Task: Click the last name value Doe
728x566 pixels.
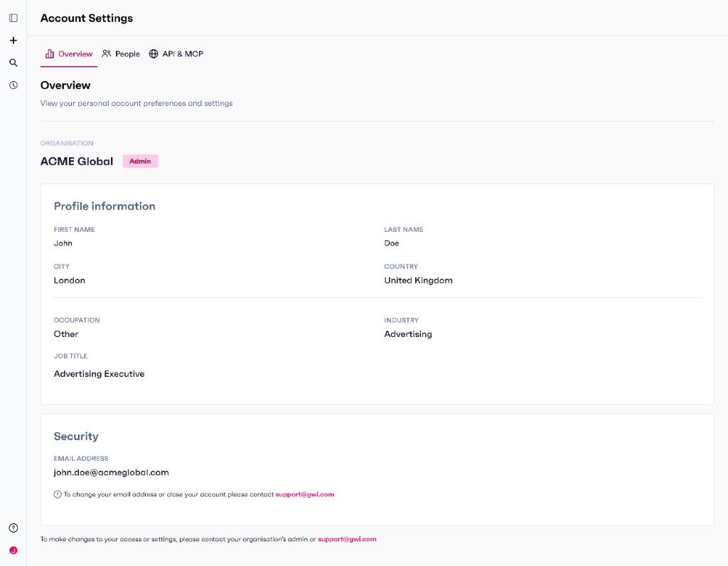Action: click(x=392, y=243)
